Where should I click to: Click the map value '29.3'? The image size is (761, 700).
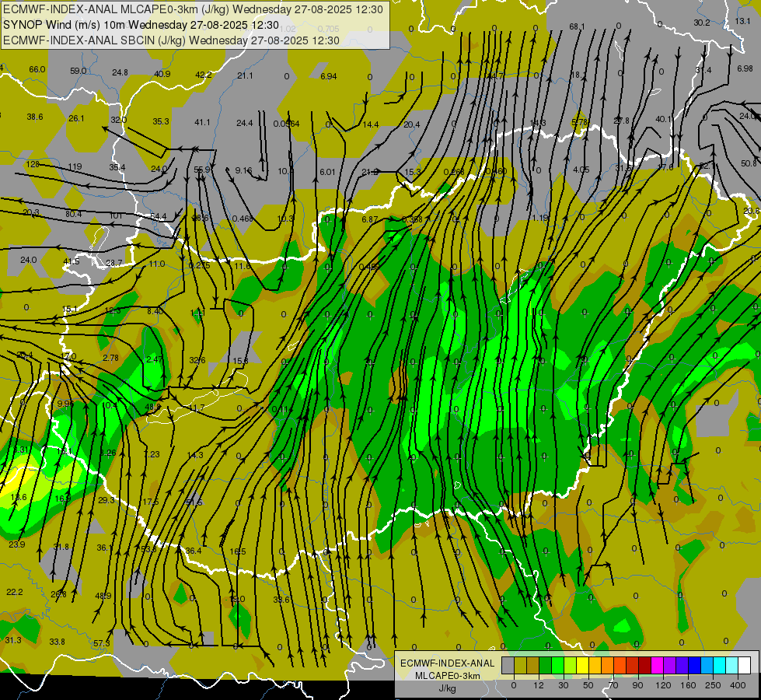(106, 500)
